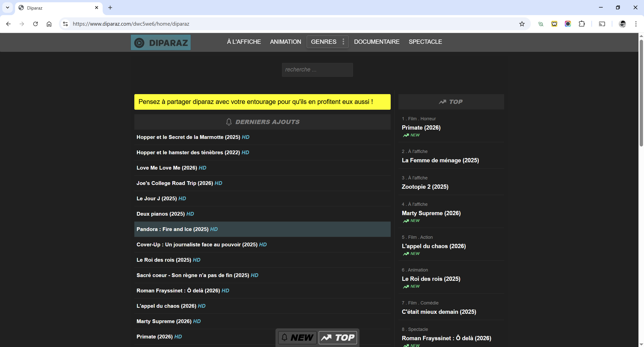The image size is (644, 347).
Task: Open the tab search chevron
Action: pyautogui.click(x=8, y=8)
